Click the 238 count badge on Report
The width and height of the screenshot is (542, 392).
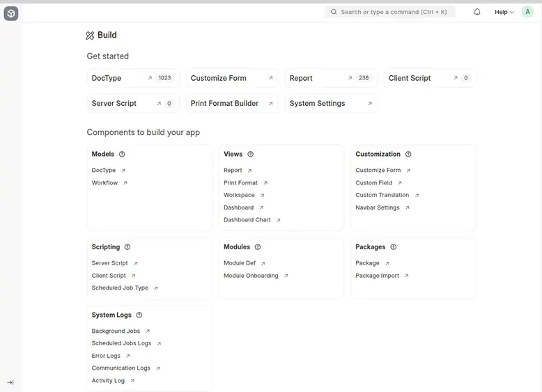[364, 78]
